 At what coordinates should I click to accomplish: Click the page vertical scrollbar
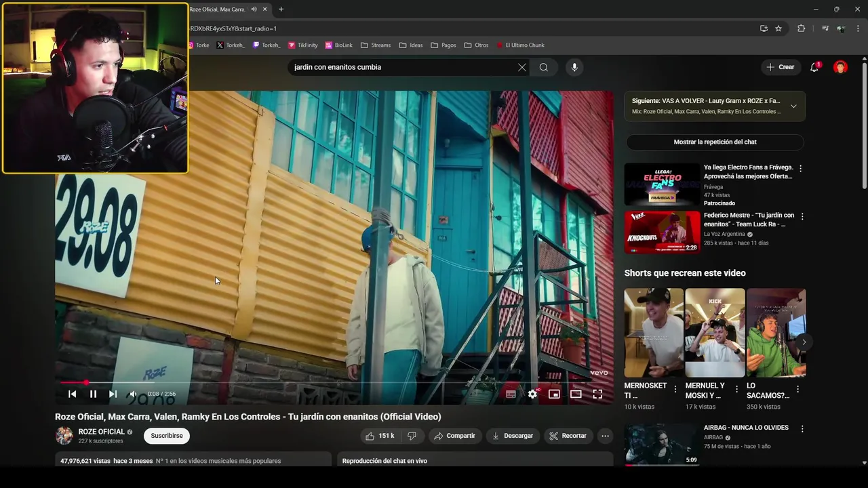(864, 125)
